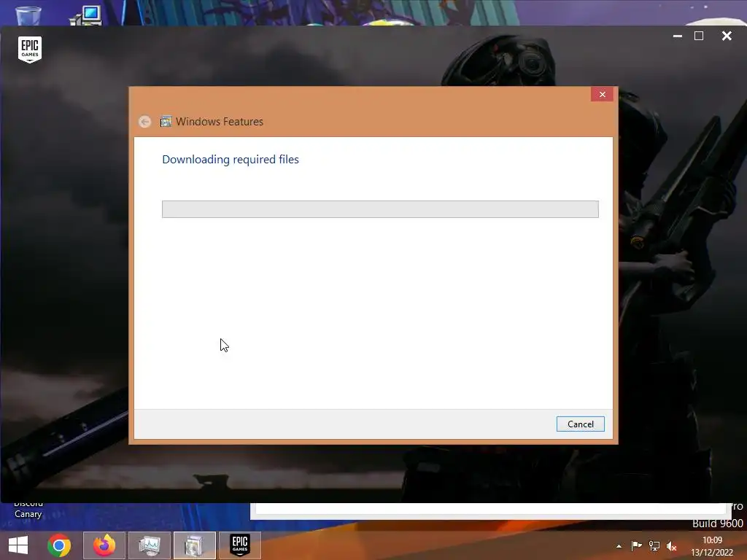Screen dimensions: 747x560
Task: Click the "Downloading required files" heading
Action: click(231, 160)
